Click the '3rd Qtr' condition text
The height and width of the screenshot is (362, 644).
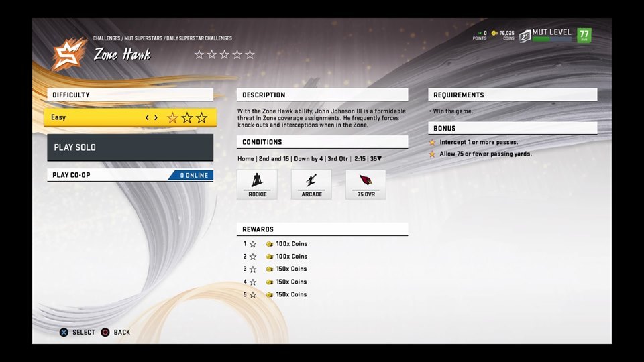(337, 158)
